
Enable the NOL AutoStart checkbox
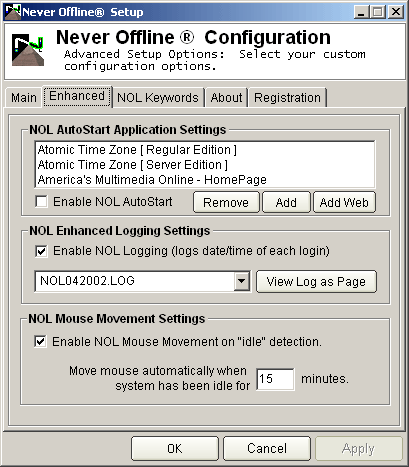(x=41, y=202)
